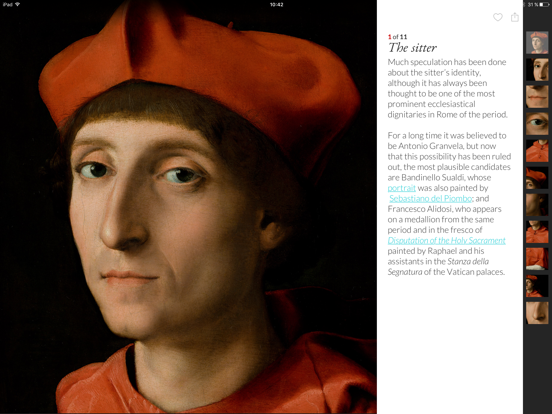Tap the battery indicator in status bar

pyautogui.click(x=544, y=4)
